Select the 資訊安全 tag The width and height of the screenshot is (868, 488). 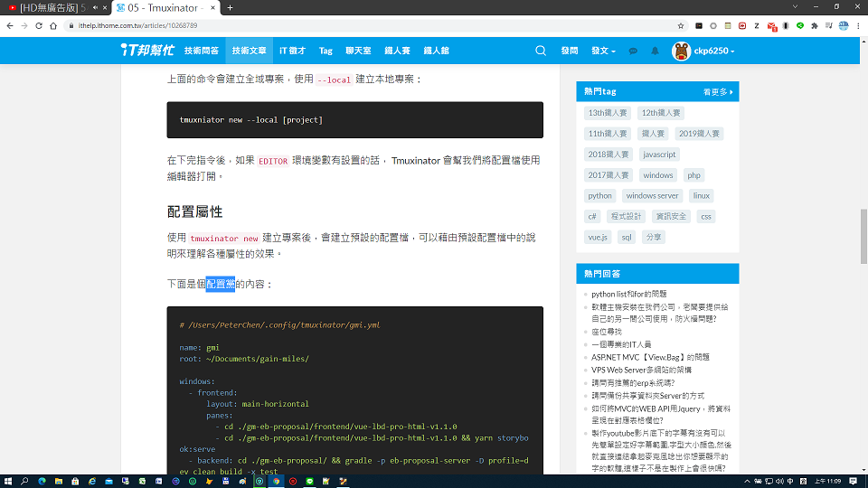point(671,216)
